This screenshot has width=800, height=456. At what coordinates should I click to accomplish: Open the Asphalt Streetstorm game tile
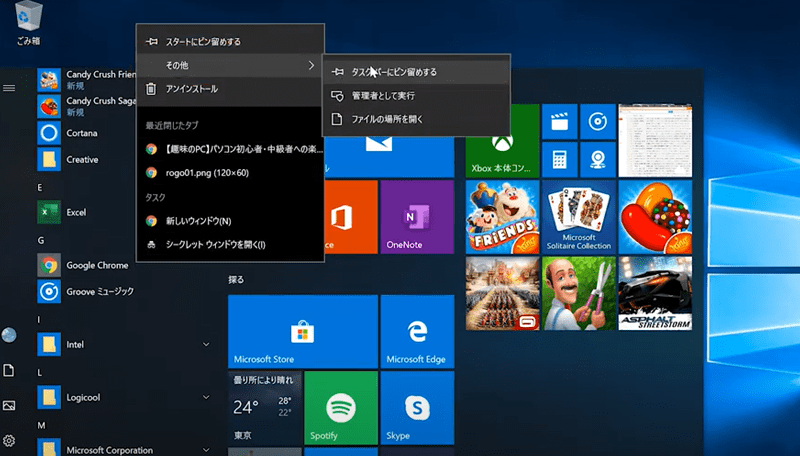tap(655, 293)
